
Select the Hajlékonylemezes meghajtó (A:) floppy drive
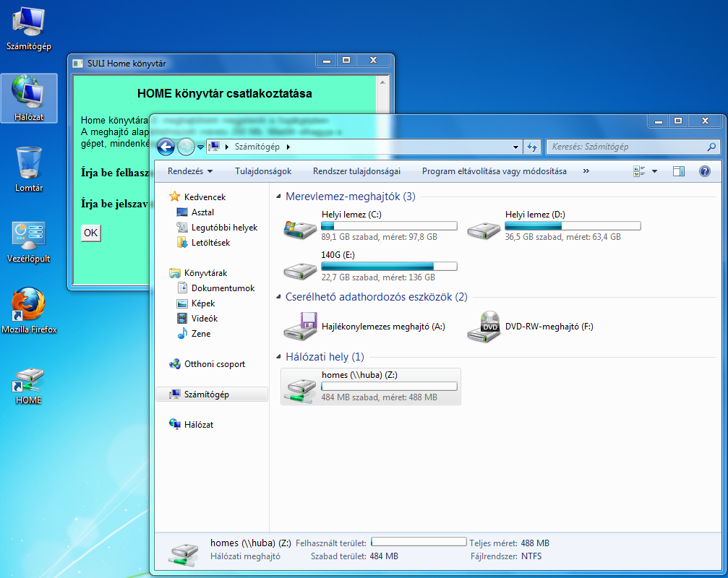(x=365, y=327)
